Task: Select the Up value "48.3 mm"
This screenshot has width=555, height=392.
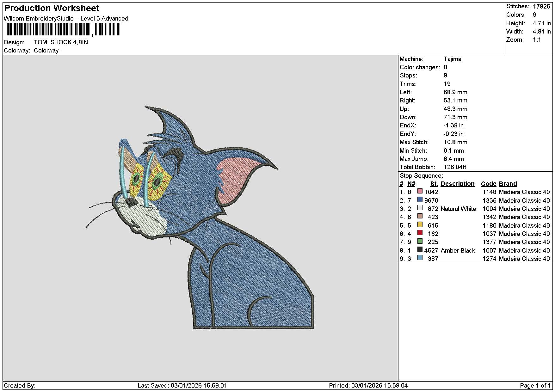Action: [455, 109]
